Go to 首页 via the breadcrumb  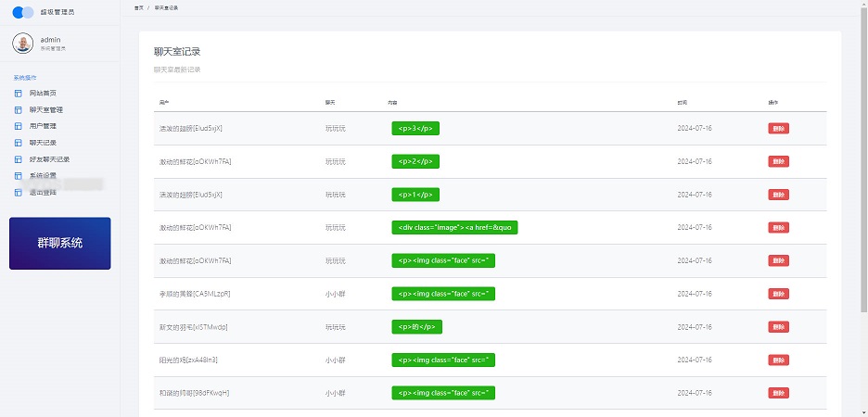pyautogui.click(x=138, y=7)
